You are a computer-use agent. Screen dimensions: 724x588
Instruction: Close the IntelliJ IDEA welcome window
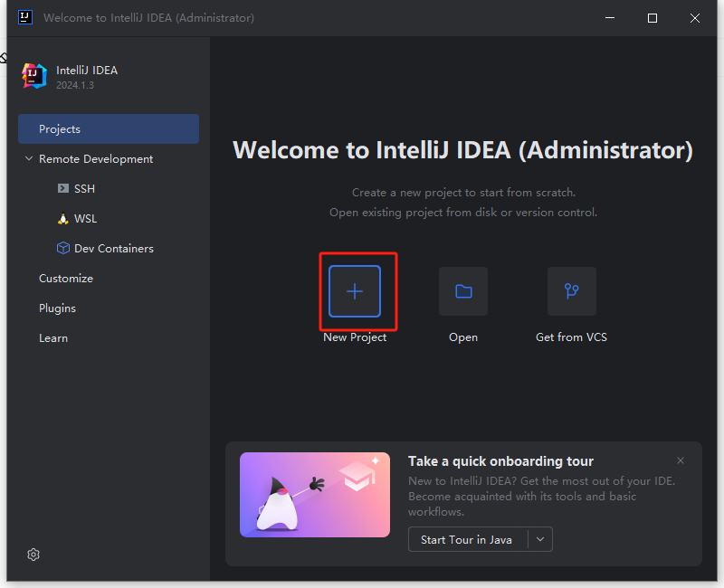(x=694, y=18)
